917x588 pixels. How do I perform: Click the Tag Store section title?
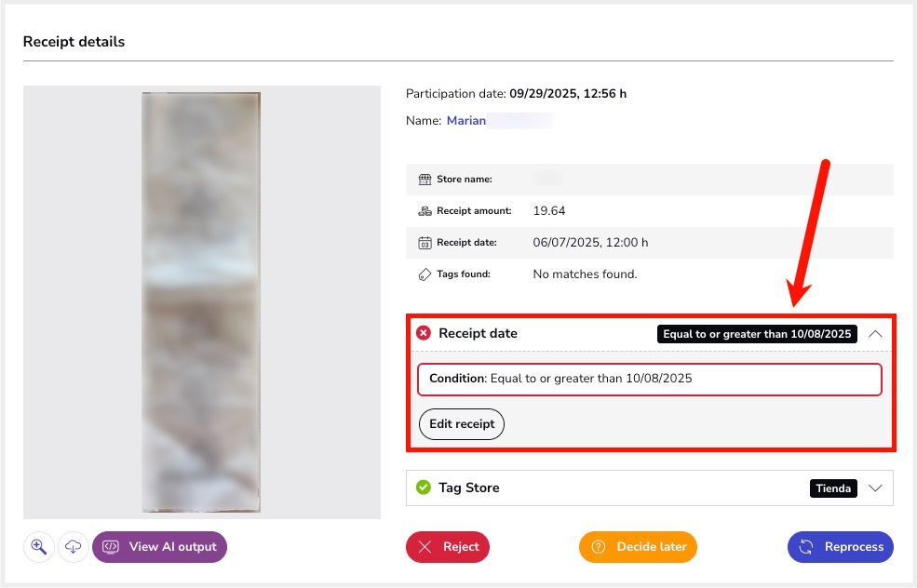click(x=468, y=488)
